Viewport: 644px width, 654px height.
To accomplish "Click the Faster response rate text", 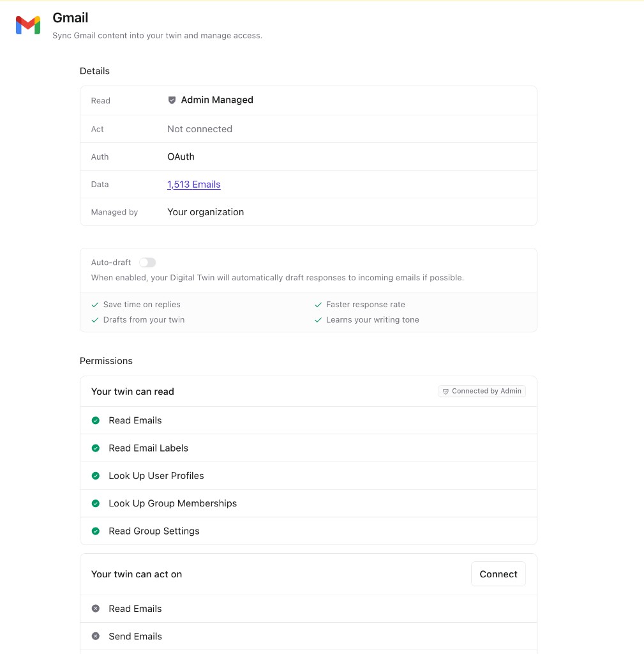I will point(366,305).
